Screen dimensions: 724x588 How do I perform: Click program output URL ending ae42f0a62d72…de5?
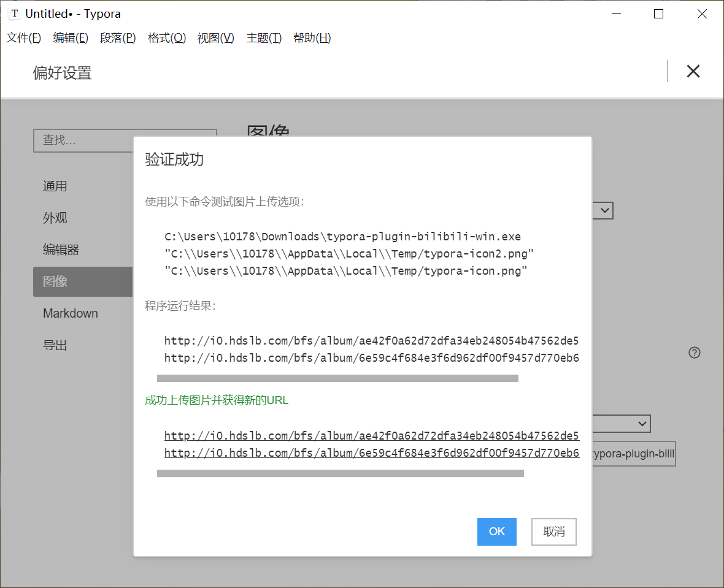click(372, 341)
